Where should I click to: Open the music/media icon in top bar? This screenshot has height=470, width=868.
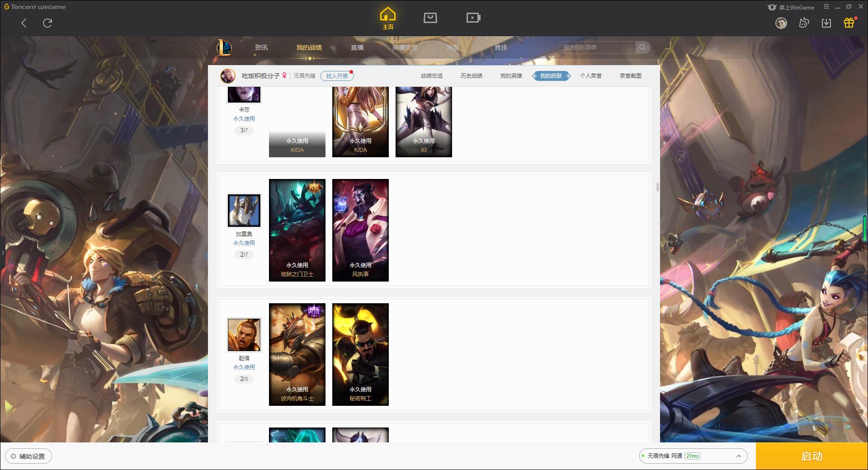pyautogui.click(x=804, y=23)
